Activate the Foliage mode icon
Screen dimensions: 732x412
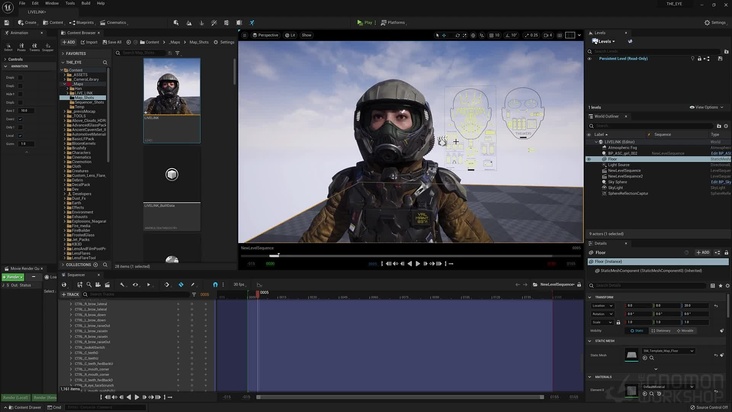coord(201,22)
